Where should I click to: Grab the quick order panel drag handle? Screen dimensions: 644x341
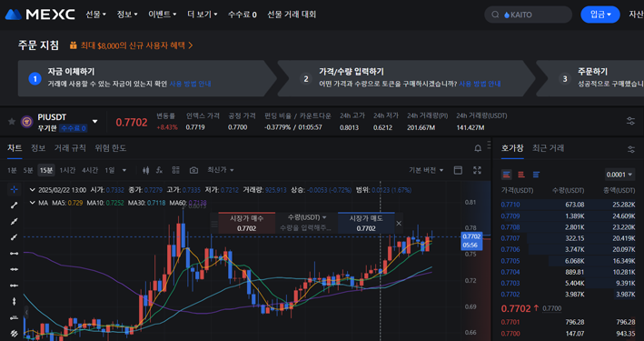pos(214,224)
